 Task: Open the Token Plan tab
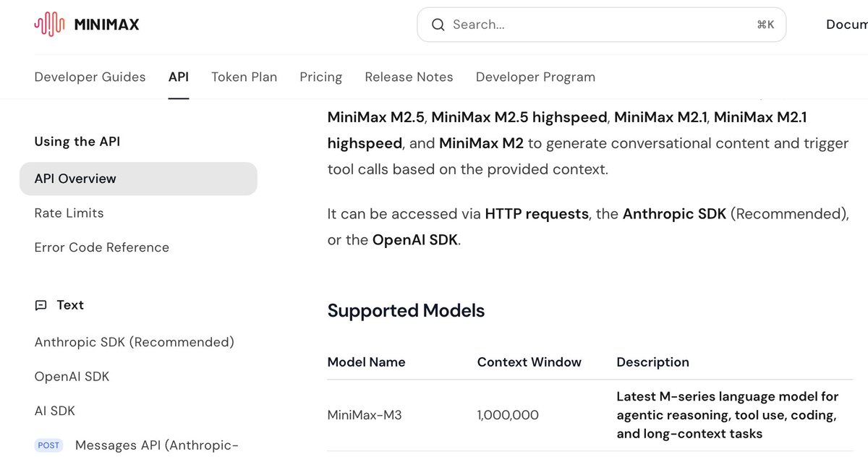[x=244, y=77]
